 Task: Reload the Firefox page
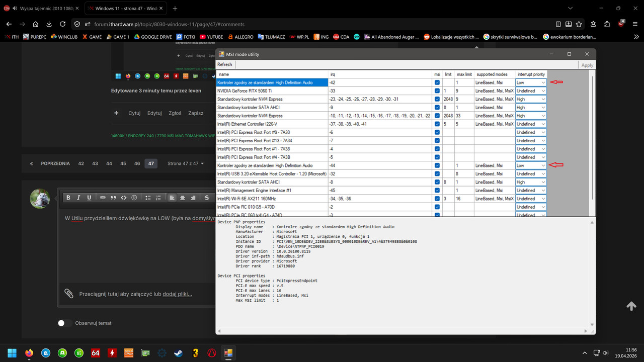tap(62, 24)
